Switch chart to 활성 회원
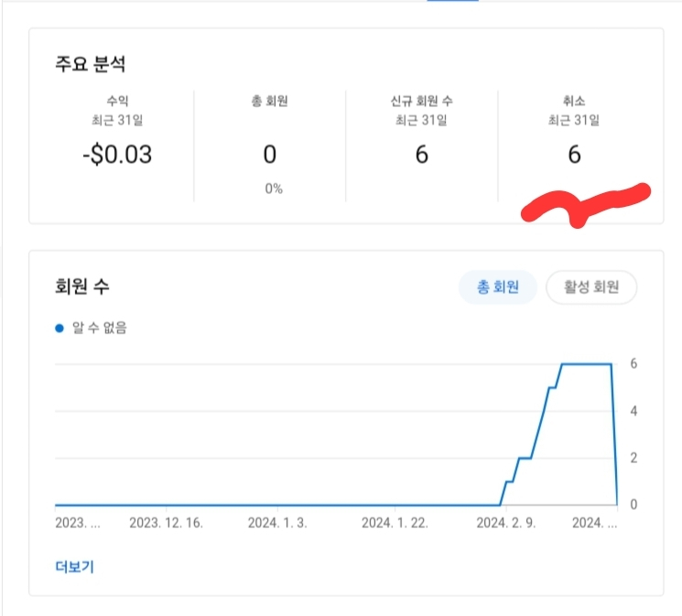 point(590,287)
